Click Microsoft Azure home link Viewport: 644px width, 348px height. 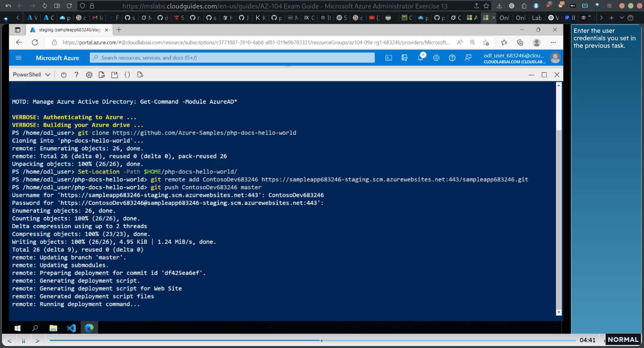57,58
